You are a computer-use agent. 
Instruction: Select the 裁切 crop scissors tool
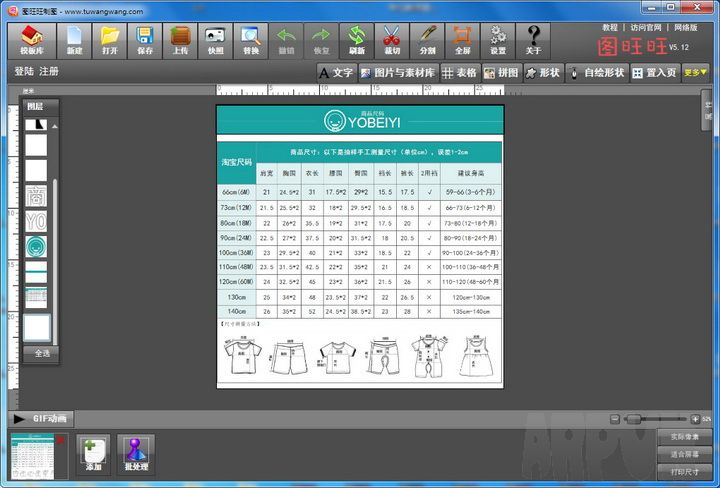[391, 40]
